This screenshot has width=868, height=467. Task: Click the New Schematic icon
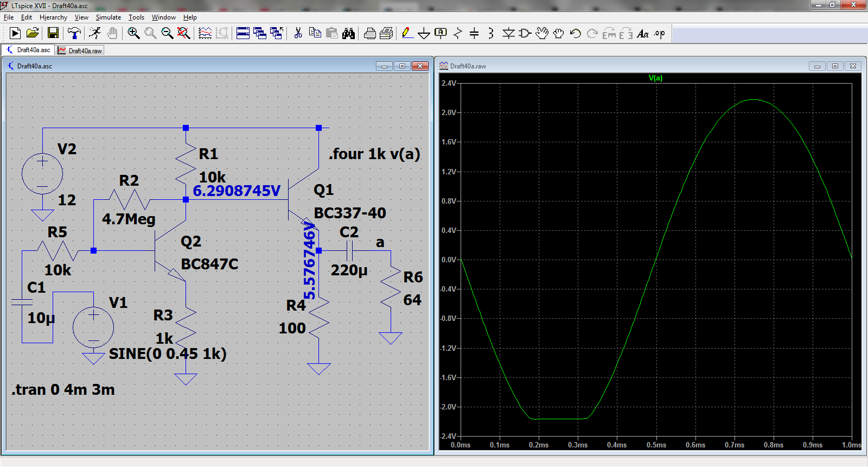point(15,34)
